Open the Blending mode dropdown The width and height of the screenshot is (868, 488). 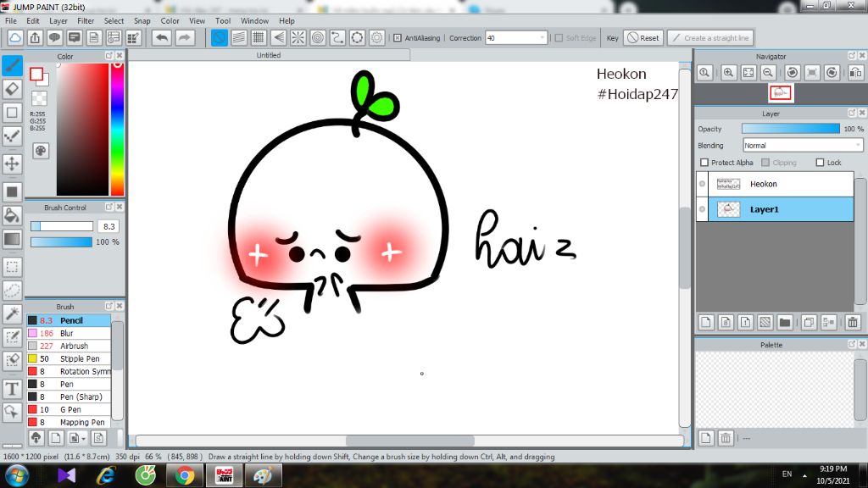[x=858, y=145]
